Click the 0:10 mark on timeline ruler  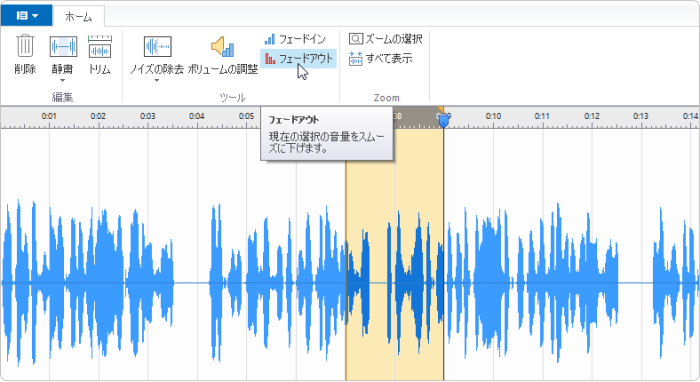click(x=493, y=116)
